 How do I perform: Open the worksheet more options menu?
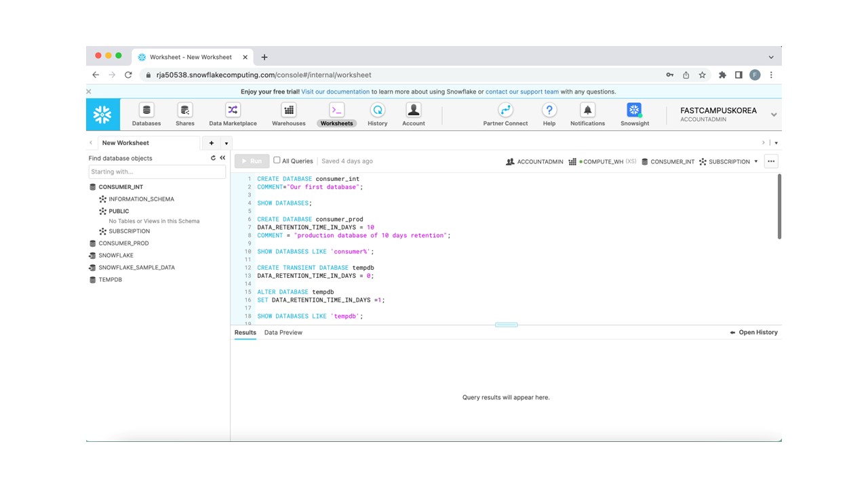click(x=770, y=161)
